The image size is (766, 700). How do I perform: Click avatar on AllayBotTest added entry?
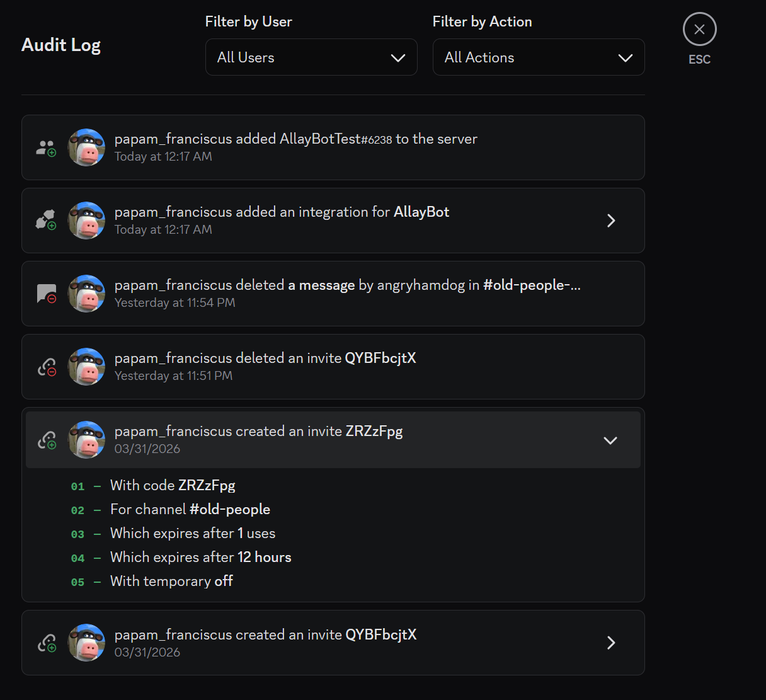(x=86, y=147)
